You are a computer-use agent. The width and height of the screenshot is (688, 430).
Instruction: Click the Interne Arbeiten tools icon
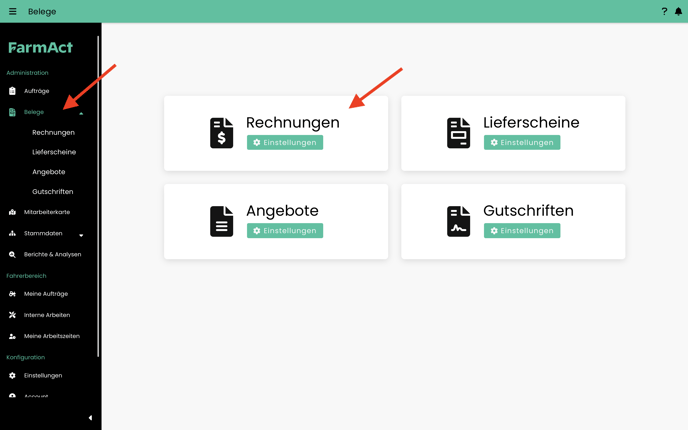click(12, 315)
